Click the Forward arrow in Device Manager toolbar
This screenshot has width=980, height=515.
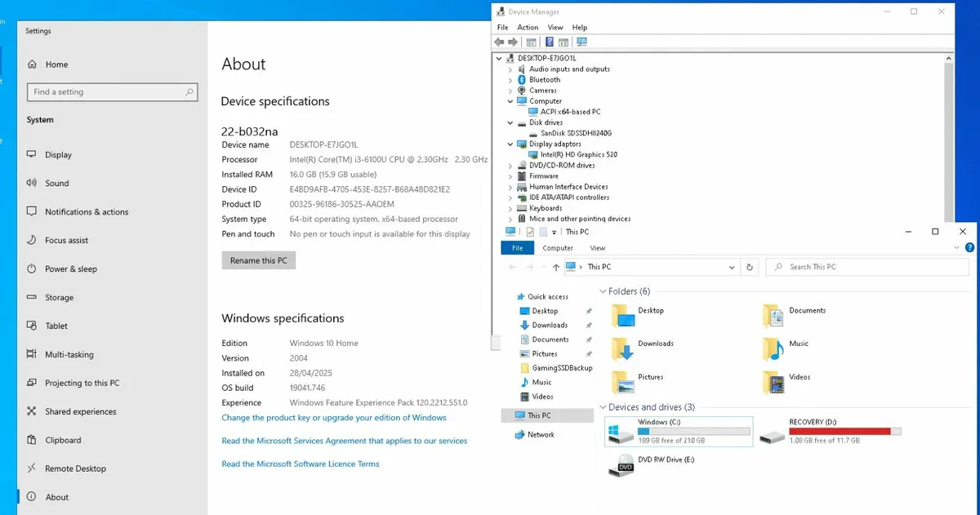pos(513,42)
